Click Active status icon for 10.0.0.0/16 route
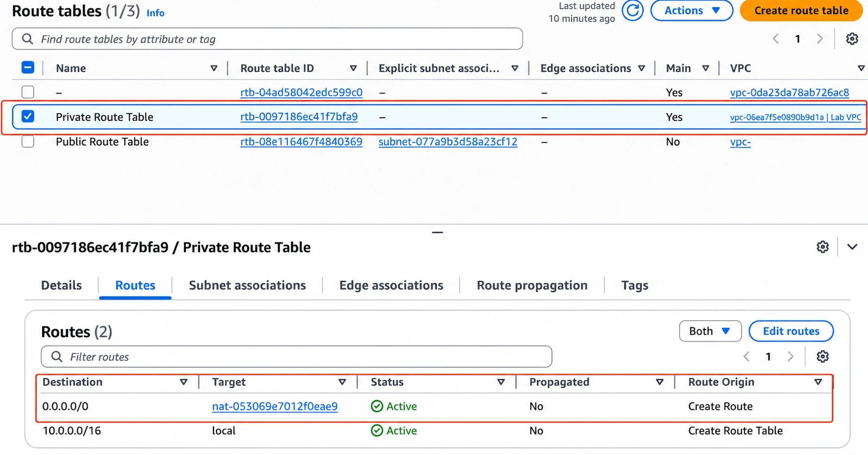 click(377, 430)
